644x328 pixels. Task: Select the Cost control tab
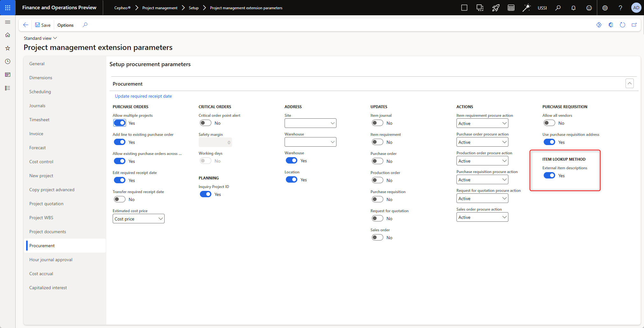pyautogui.click(x=41, y=162)
